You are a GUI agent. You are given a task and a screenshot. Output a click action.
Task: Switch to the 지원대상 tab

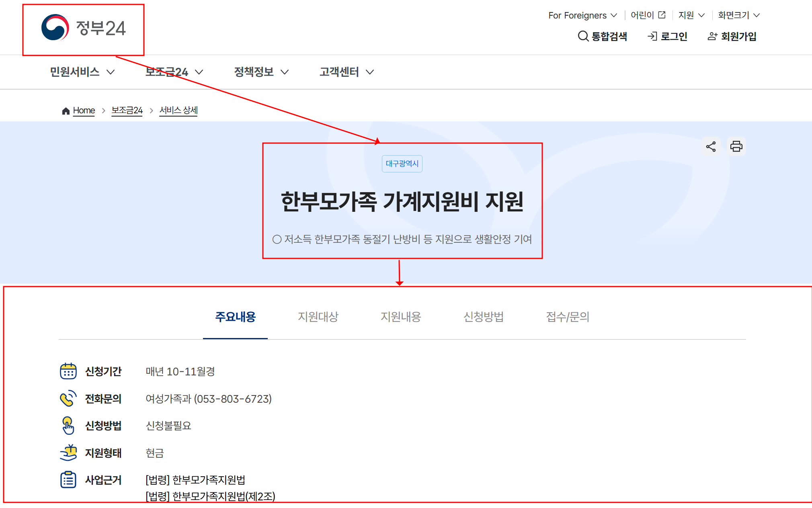click(318, 317)
